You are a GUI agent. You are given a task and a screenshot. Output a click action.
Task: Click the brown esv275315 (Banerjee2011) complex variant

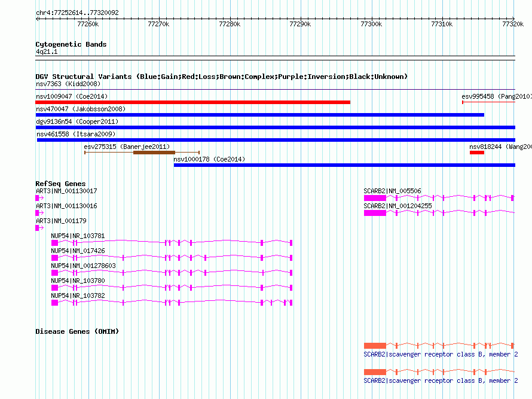point(142,153)
